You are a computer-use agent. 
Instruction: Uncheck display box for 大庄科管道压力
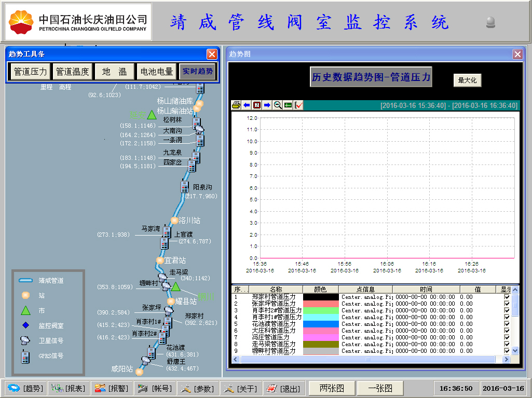pyautogui.click(x=507, y=331)
